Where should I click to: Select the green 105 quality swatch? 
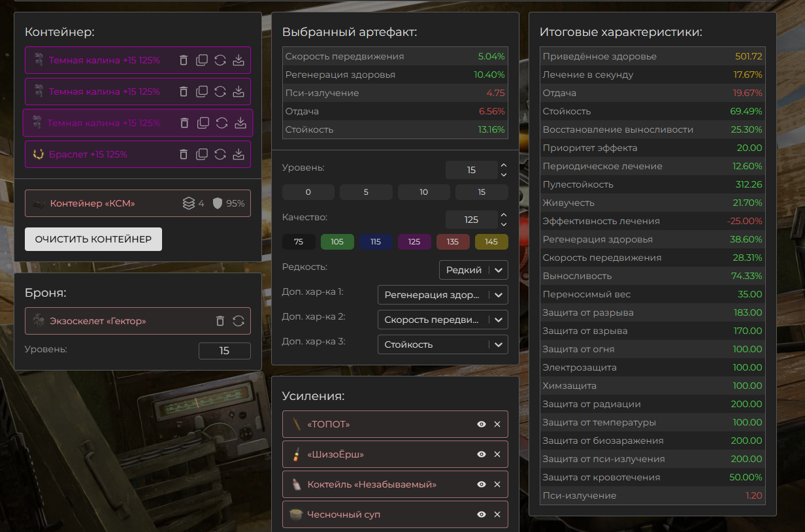tap(337, 242)
